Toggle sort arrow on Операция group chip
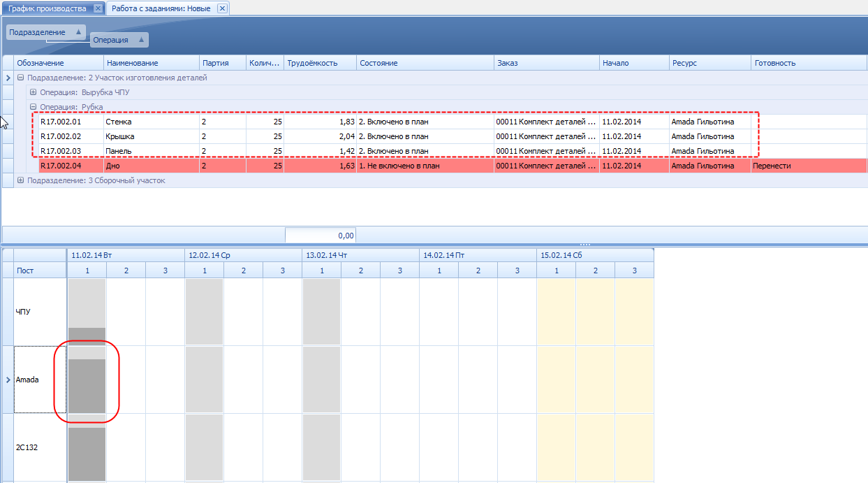The width and height of the screenshot is (868, 483). [141, 40]
